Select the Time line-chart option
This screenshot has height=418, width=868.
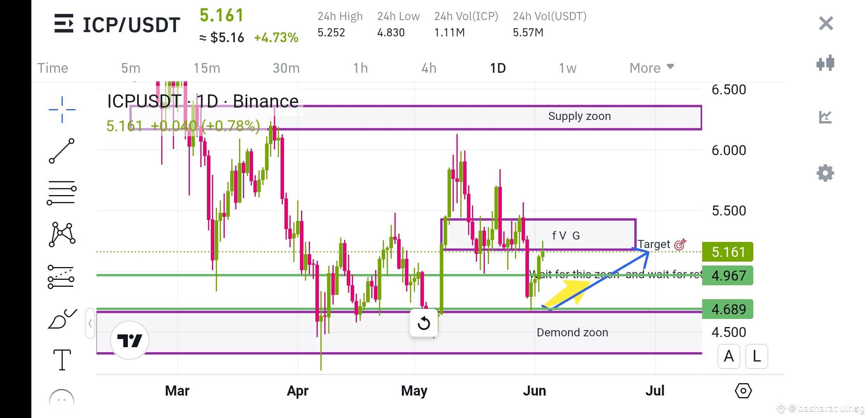click(x=53, y=68)
